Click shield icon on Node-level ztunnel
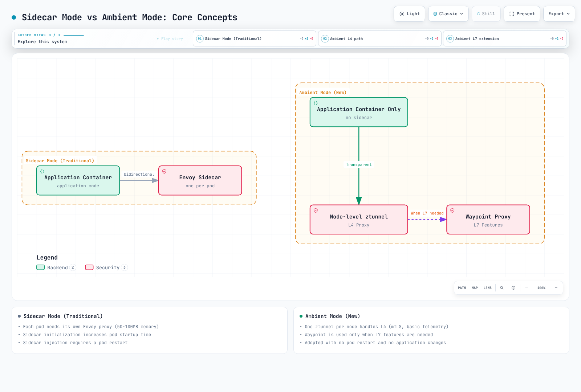 [x=316, y=211]
